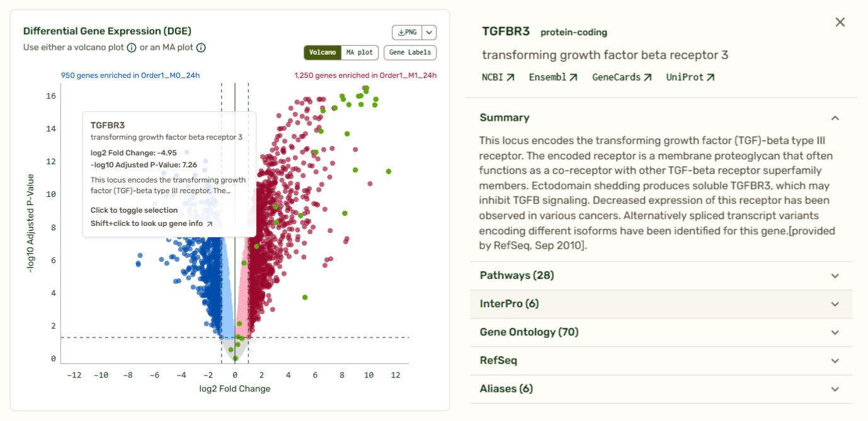Switch to the MA plot view
The height and width of the screenshot is (421, 868).
(x=360, y=53)
